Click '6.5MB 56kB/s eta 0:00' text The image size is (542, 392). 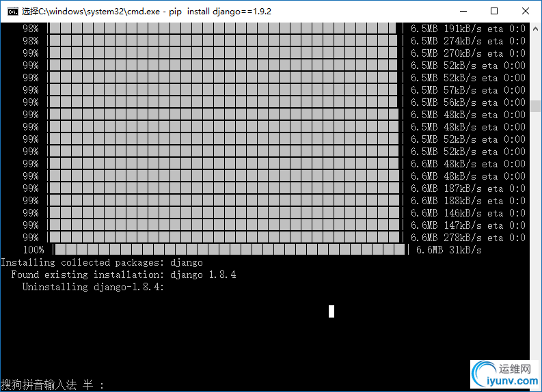tap(468, 102)
